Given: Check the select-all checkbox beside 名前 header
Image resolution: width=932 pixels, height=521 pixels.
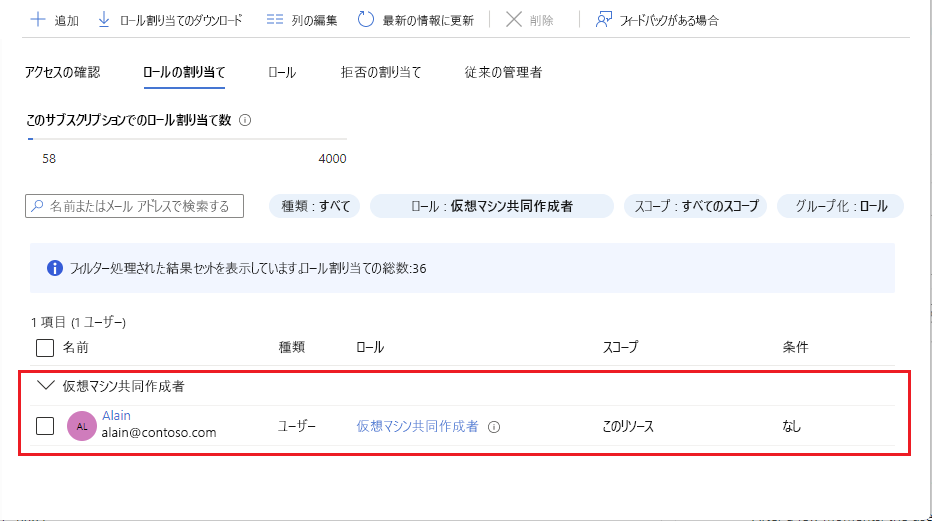Looking at the screenshot, I should tap(45, 348).
